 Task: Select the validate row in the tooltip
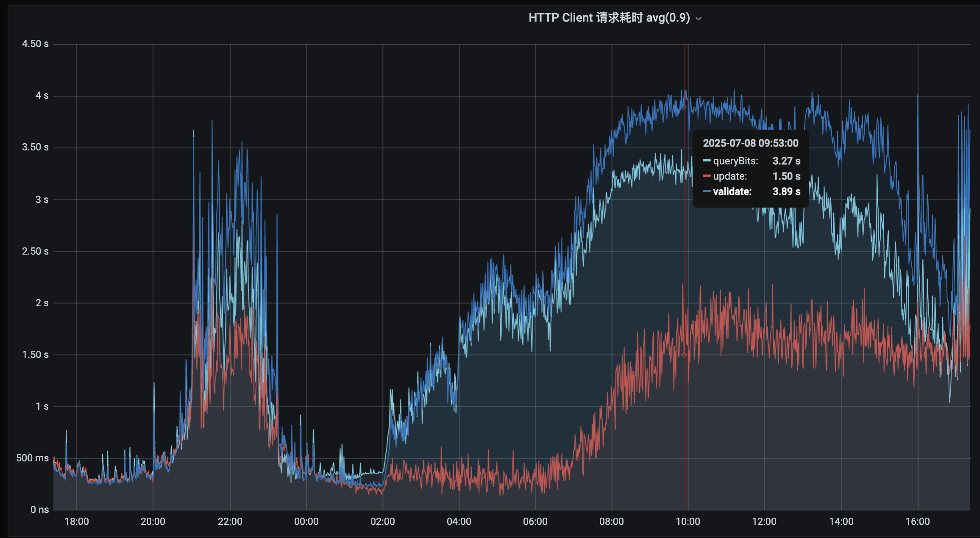[x=732, y=191]
